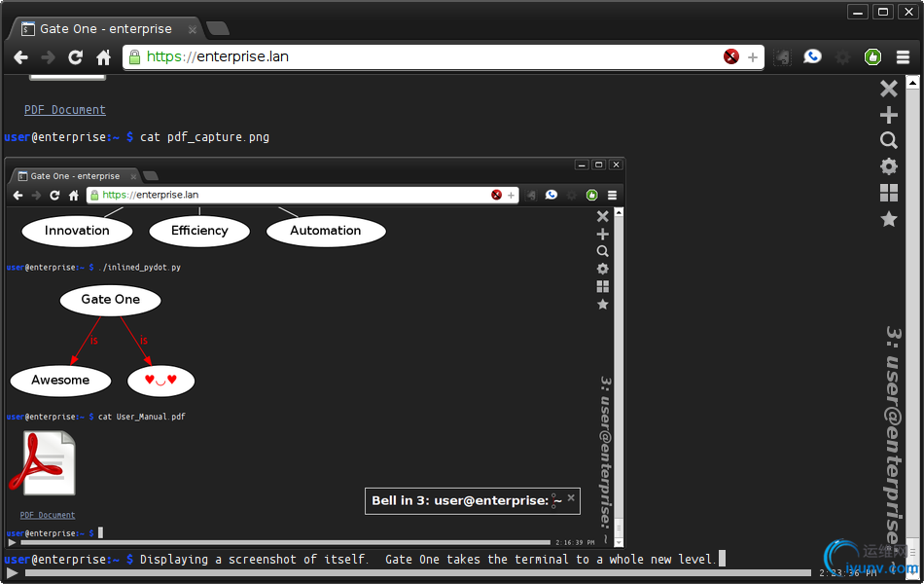
Task: Go back using the browser back arrow
Action: pyautogui.click(x=20, y=57)
